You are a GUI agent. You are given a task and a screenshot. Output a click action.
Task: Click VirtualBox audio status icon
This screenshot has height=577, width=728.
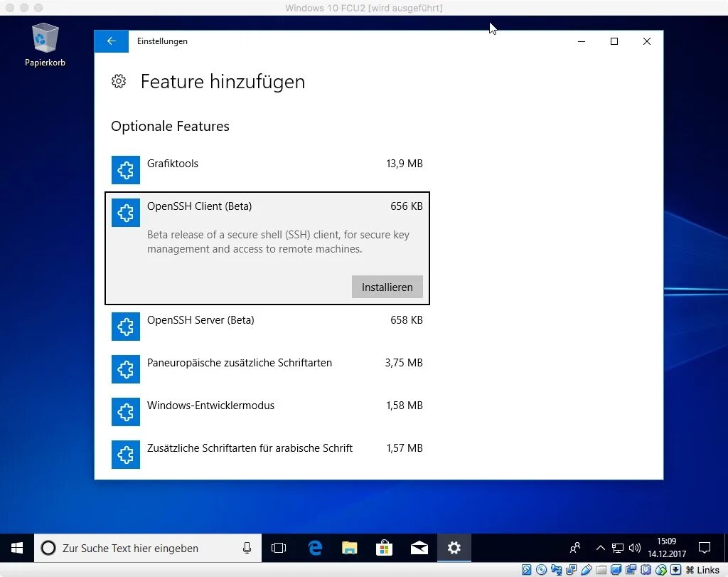[556, 570]
